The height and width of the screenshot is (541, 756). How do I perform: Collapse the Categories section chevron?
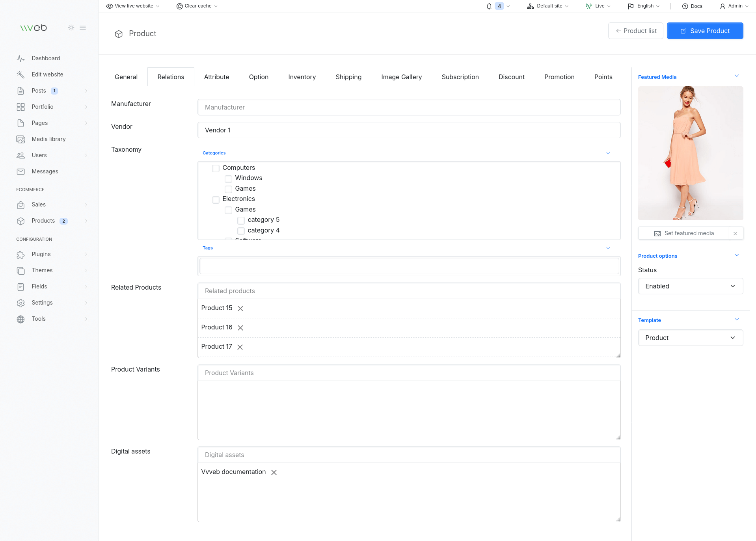pyautogui.click(x=608, y=153)
